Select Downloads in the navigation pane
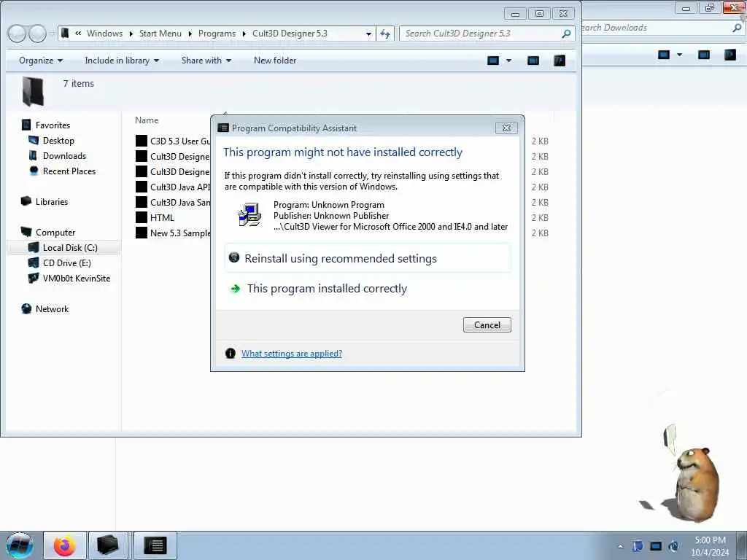Screen dimensions: 747x560 pyautogui.click(x=64, y=156)
